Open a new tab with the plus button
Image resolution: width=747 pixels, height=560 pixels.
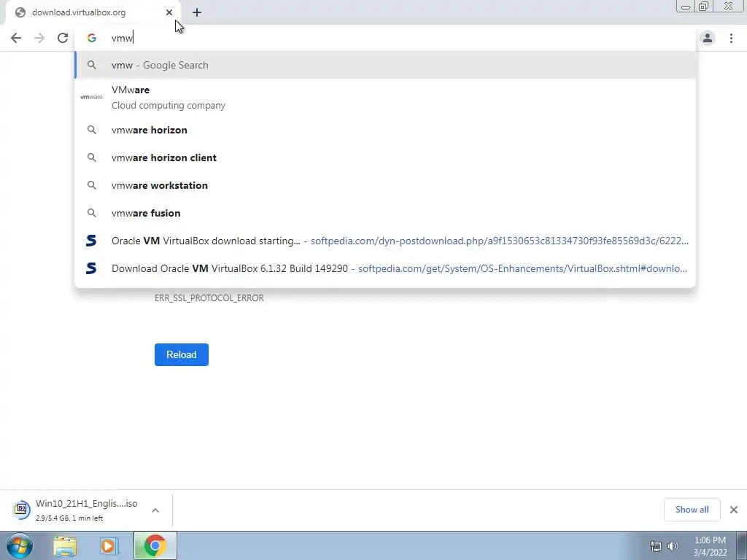point(197,13)
